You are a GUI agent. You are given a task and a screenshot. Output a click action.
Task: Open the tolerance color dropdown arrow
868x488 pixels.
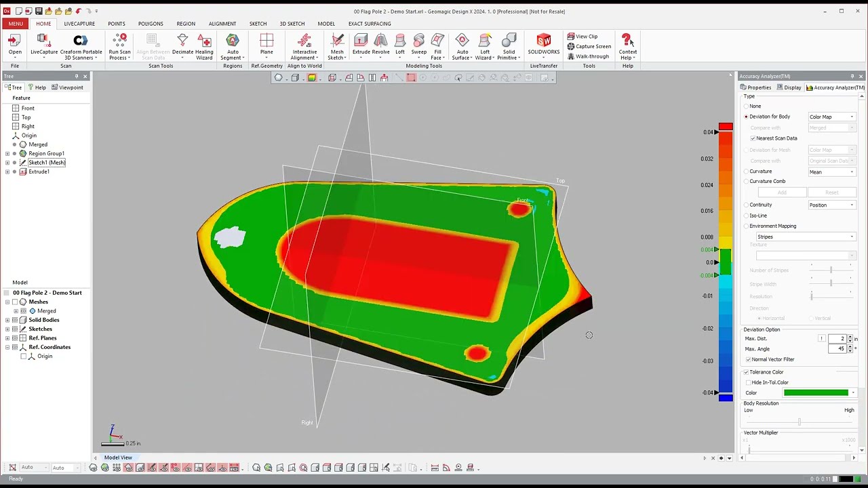(x=853, y=393)
